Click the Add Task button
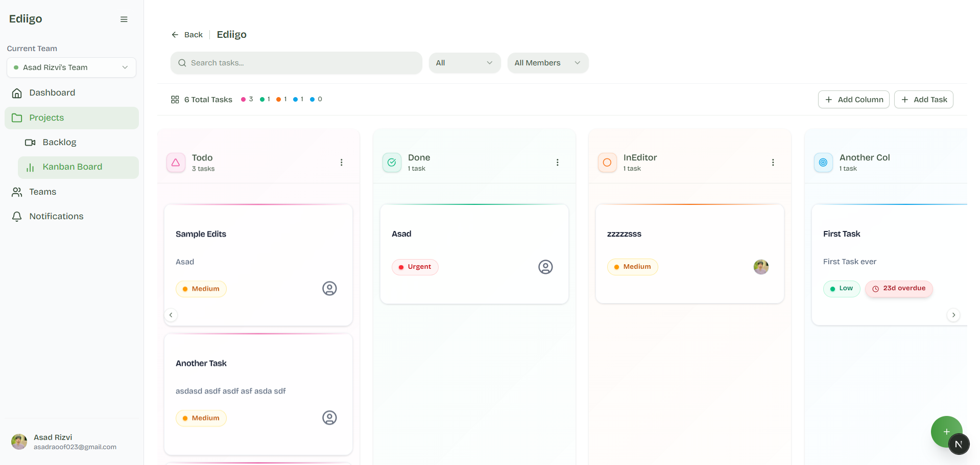Screen dimensions: 980x465 coord(924,100)
